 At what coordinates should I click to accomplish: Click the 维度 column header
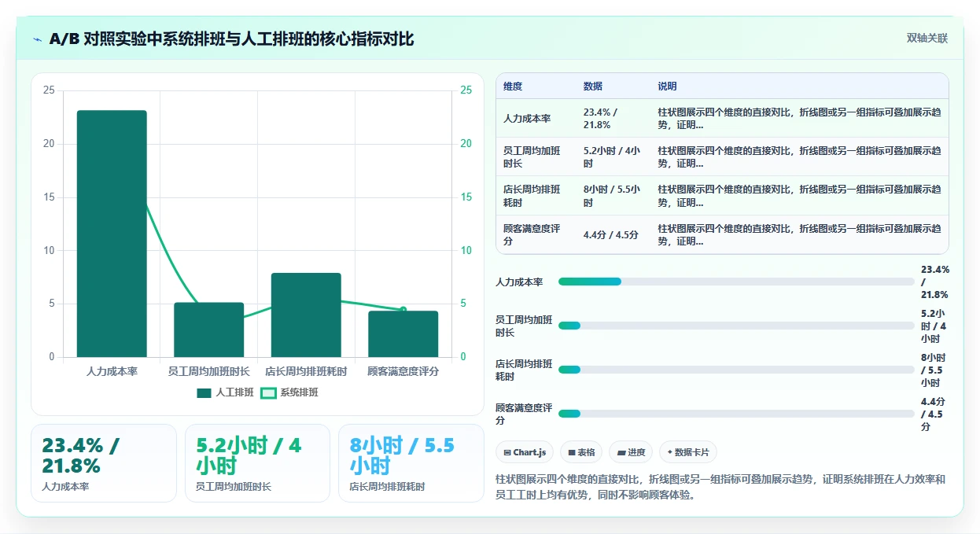pos(513,87)
